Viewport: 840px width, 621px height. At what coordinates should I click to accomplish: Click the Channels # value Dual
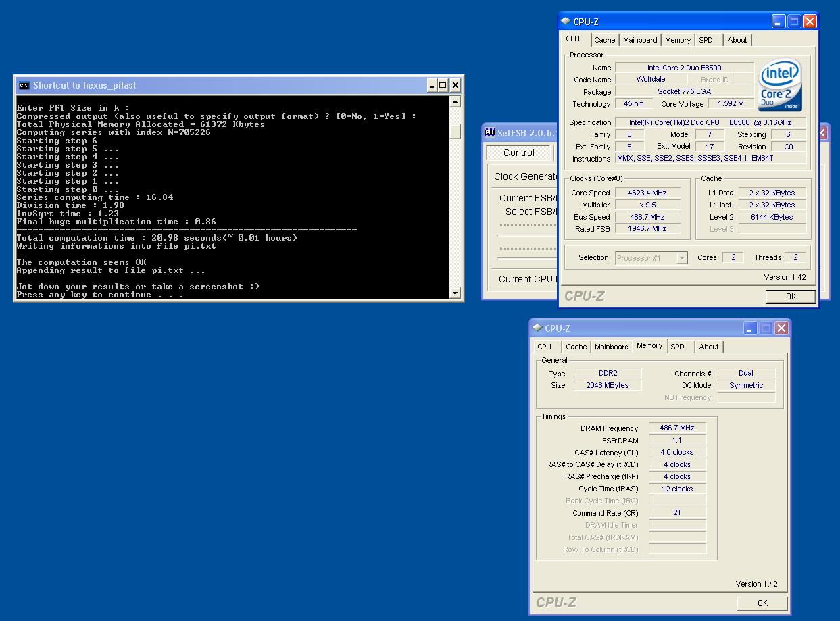coord(746,373)
